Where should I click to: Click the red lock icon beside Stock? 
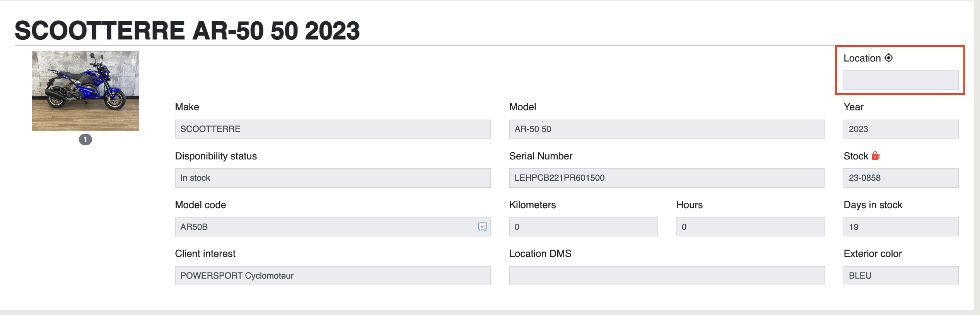[x=876, y=156]
